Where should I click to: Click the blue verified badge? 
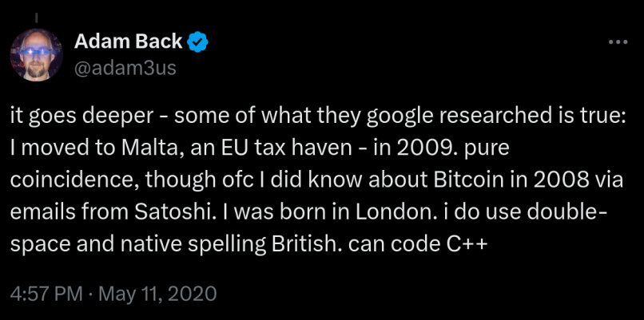tap(198, 41)
